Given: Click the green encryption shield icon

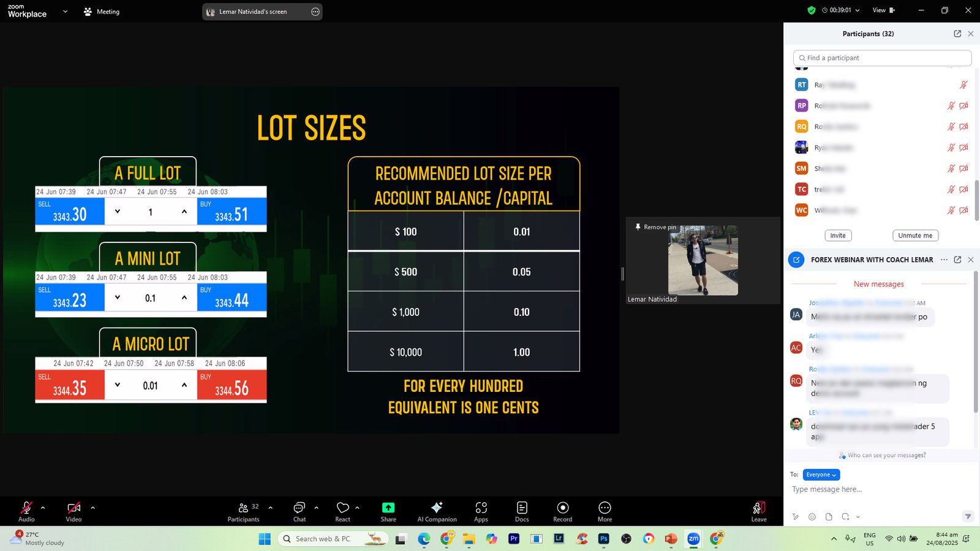Looking at the screenshot, I should [x=812, y=10].
